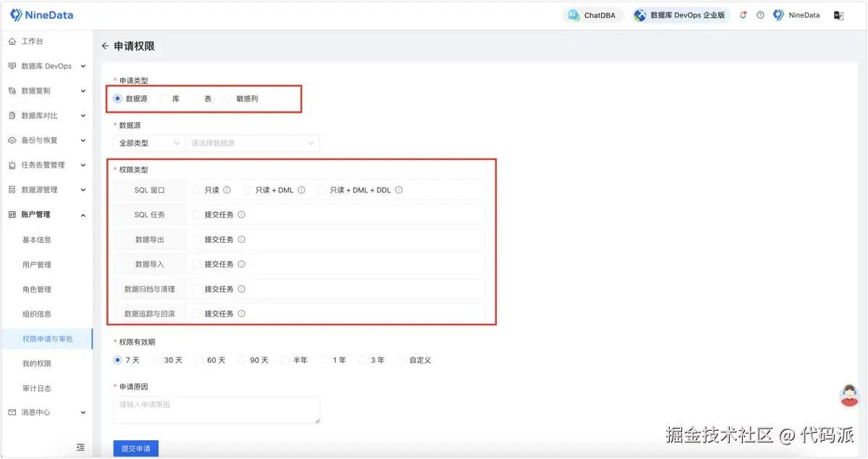Collapse sidebar with bottom fold icon

coord(80,447)
